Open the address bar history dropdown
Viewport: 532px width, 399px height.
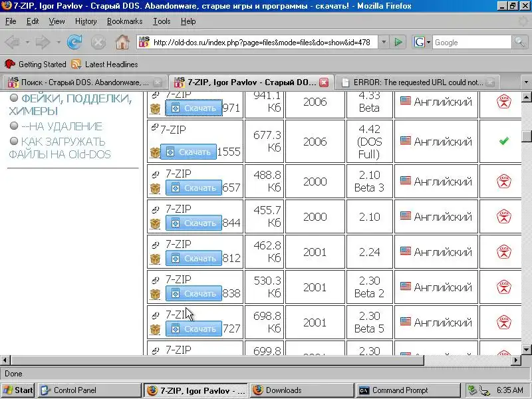(384, 43)
